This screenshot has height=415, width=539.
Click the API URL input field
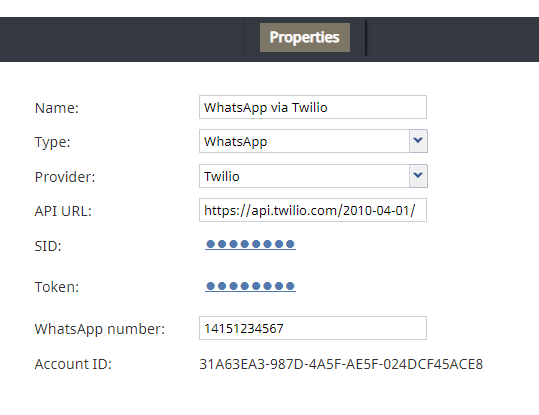tap(313, 210)
